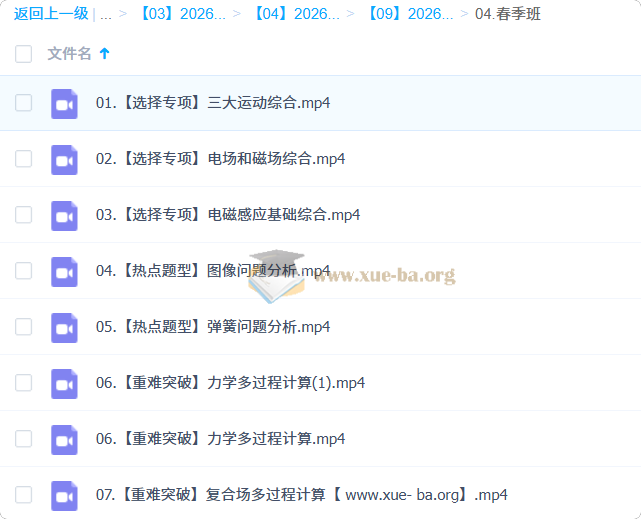
Task: Toggle the select-all checkbox in header
Action: click(x=24, y=54)
